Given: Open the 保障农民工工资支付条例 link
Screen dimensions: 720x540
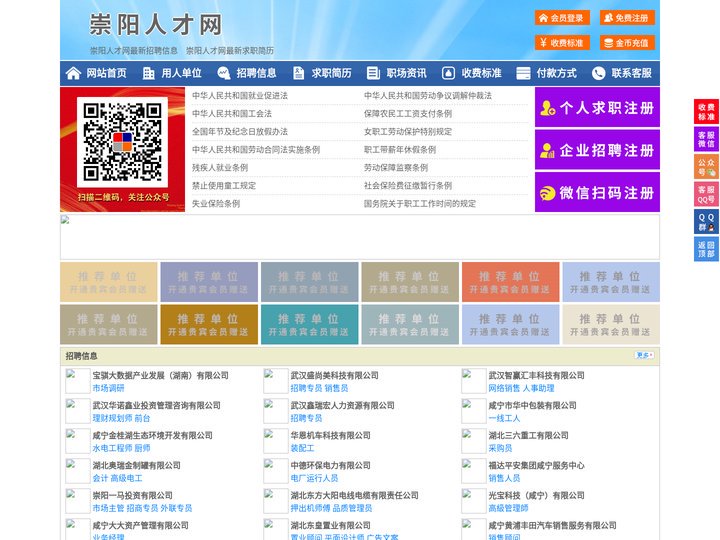Looking at the screenshot, I should pyautogui.click(x=408, y=113).
